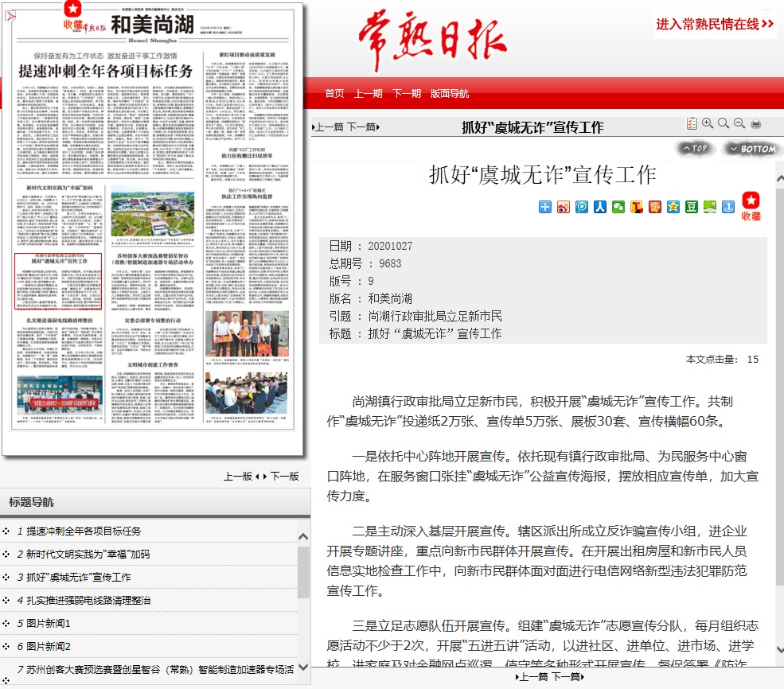Click 上一篇 in top article header

(328, 127)
